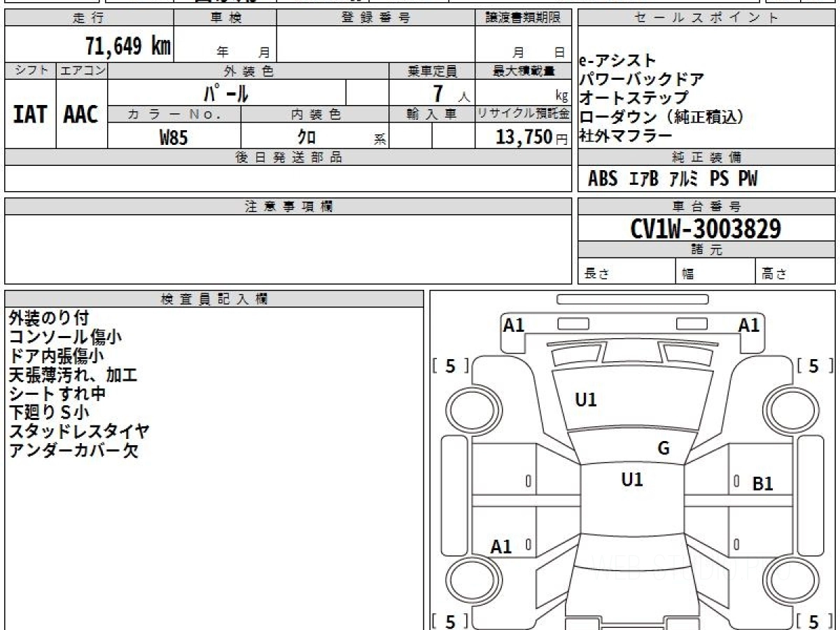The height and width of the screenshot is (630, 840).
Task: Select the コンソール傷小 inspector note
Action: coord(65,337)
